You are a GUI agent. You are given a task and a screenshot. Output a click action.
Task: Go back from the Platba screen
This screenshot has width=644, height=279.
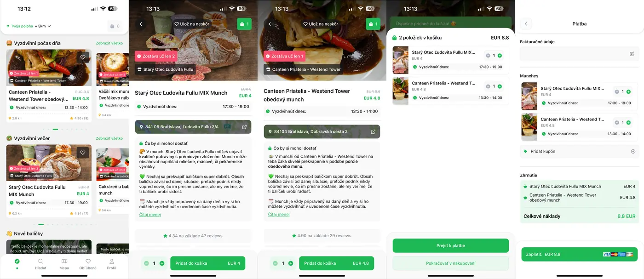coord(526,24)
